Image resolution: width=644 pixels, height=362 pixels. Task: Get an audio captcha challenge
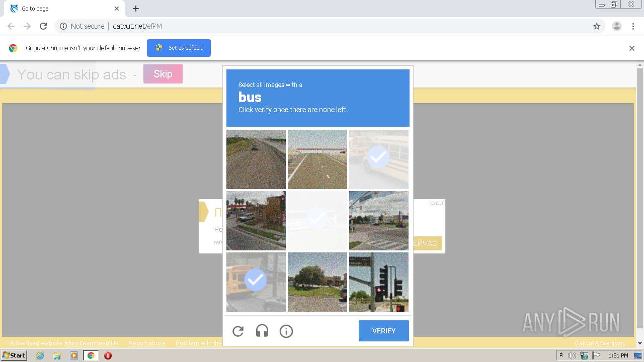coord(262,331)
